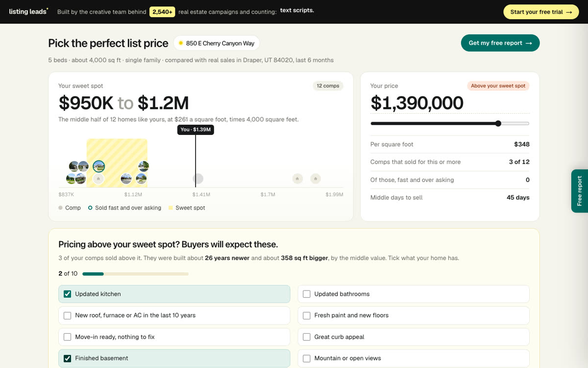Check the Great curb appeal box
Viewport: 588px width, 368px height.
(x=307, y=337)
